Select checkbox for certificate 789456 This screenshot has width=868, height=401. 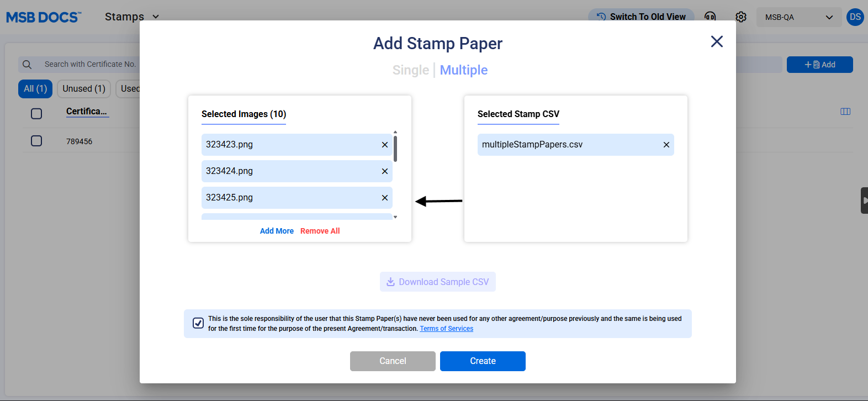click(36, 141)
